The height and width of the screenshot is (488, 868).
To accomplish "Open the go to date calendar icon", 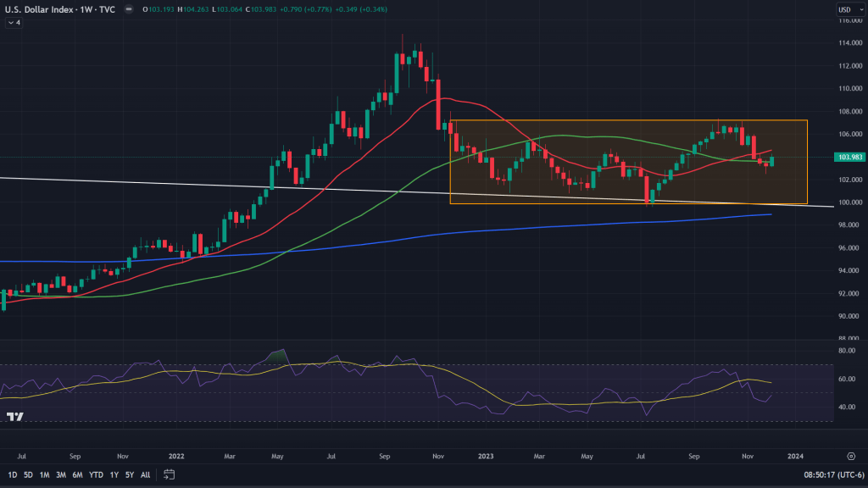I will click(169, 474).
